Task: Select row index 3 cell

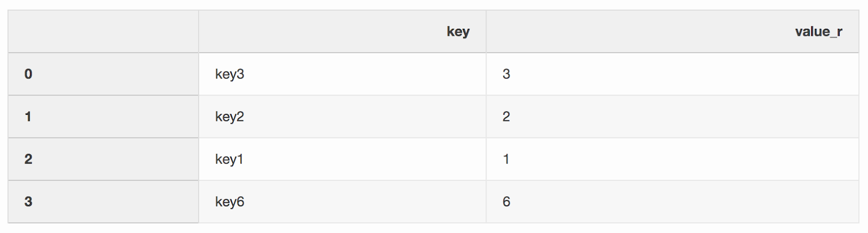Action: coord(28,202)
